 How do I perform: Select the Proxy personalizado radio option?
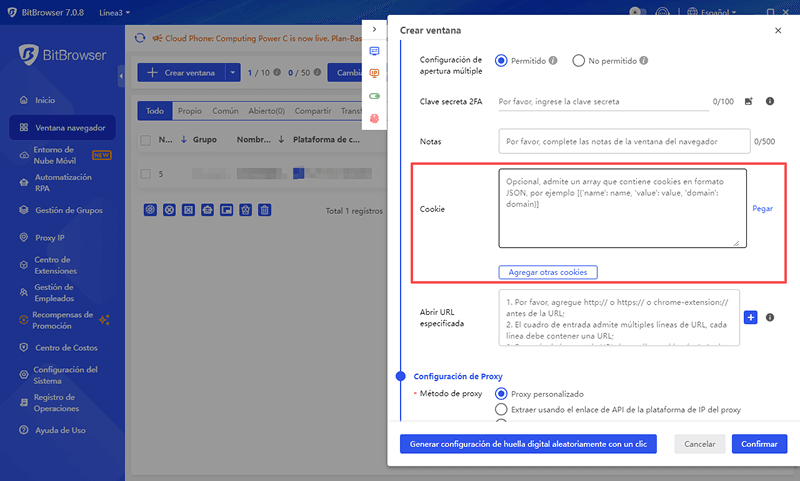[501, 394]
